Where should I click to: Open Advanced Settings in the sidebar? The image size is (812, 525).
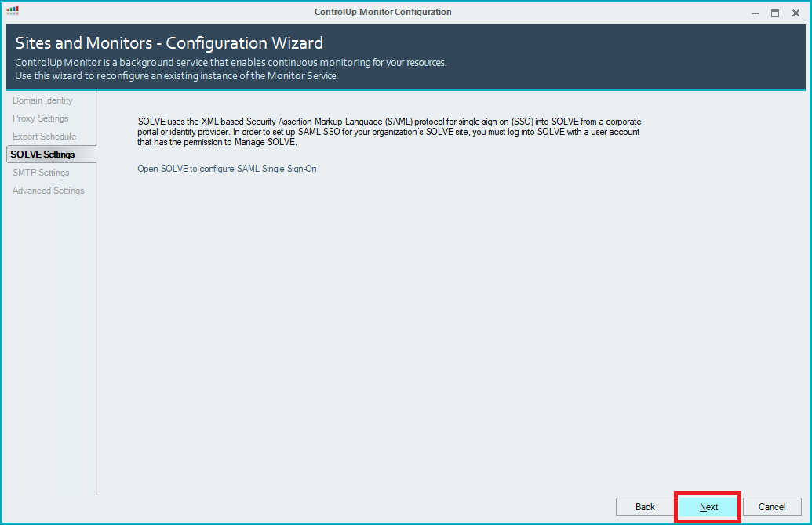click(49, 191)
